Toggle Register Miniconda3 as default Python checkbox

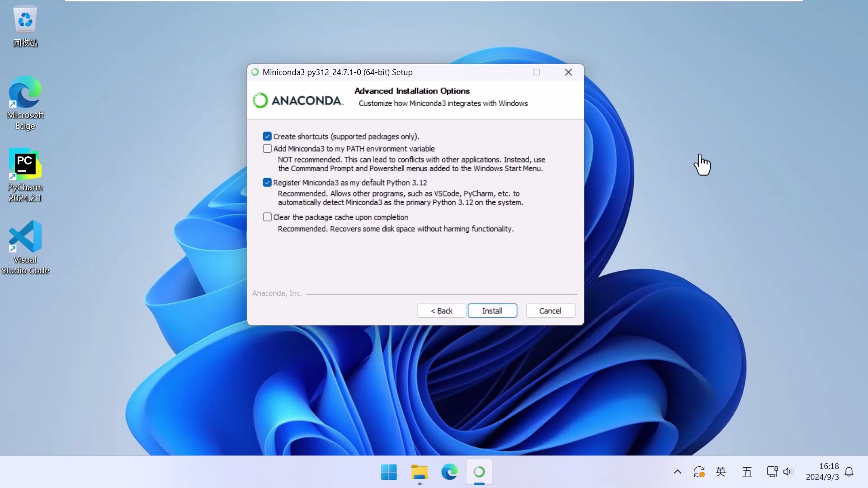[x=267, y=183]
